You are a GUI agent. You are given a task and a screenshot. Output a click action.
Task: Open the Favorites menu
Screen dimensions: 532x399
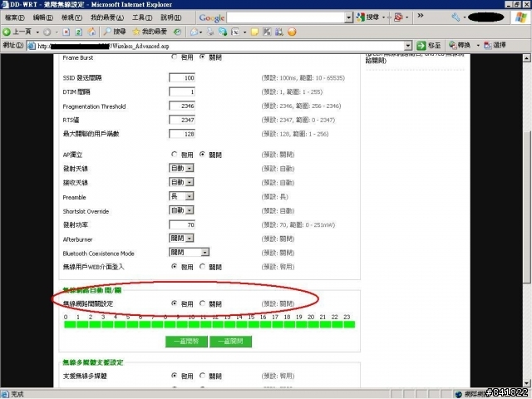tap(107, 17)
